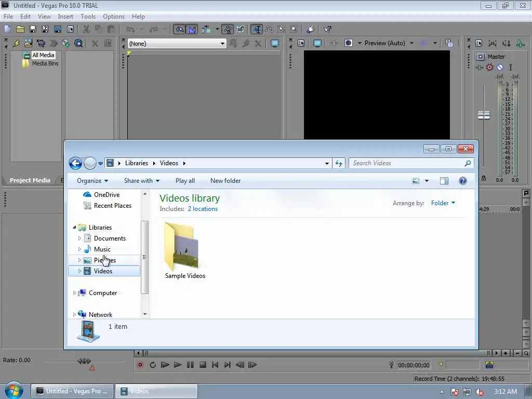Screen dimensions: 532x399
Task: Open the File menu
Action: (8, 16)
